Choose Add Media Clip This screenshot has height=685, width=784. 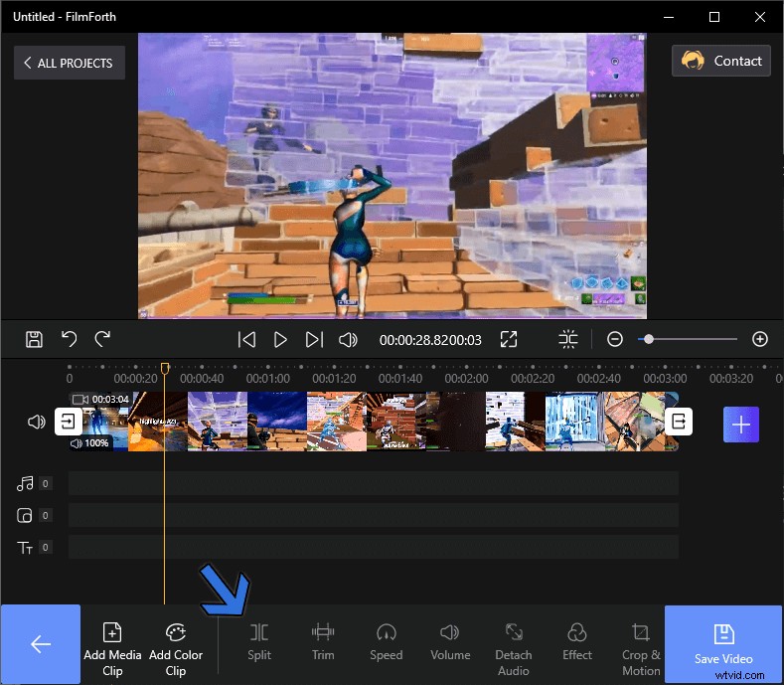click(112, 649)
